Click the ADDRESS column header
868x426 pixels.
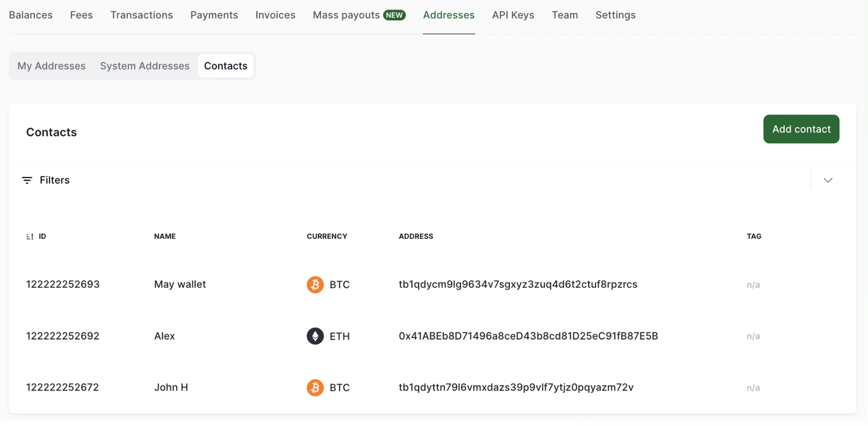416,237
